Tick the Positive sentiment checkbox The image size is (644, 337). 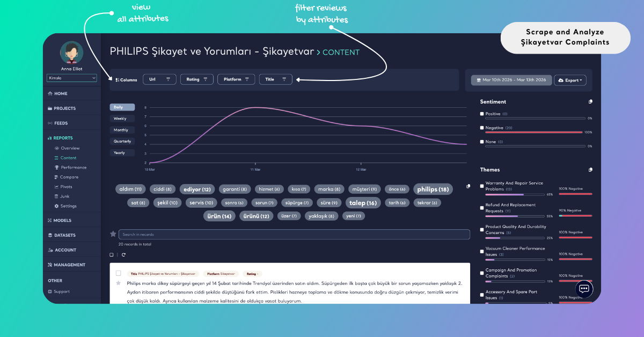pos(482,114)
